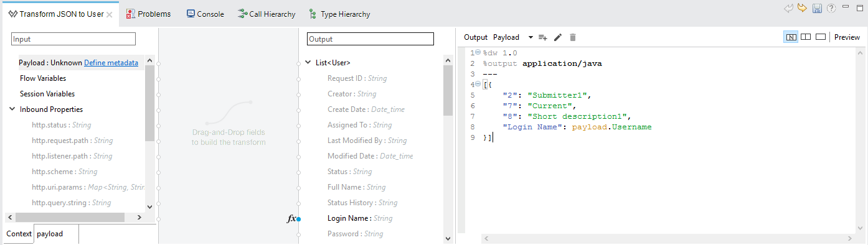Select two-pane split view layout

(x=806, y=37)
